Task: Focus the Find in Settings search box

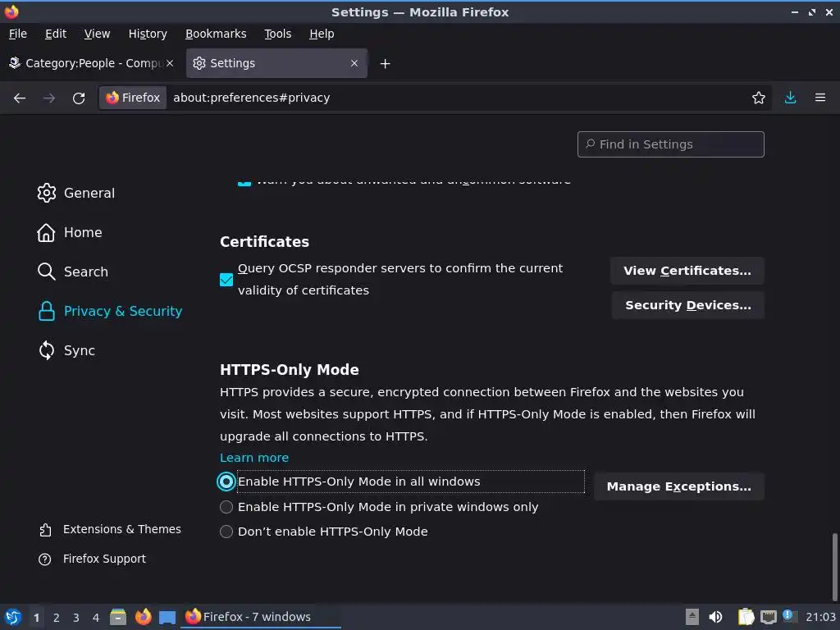Action: pos(671,144)
